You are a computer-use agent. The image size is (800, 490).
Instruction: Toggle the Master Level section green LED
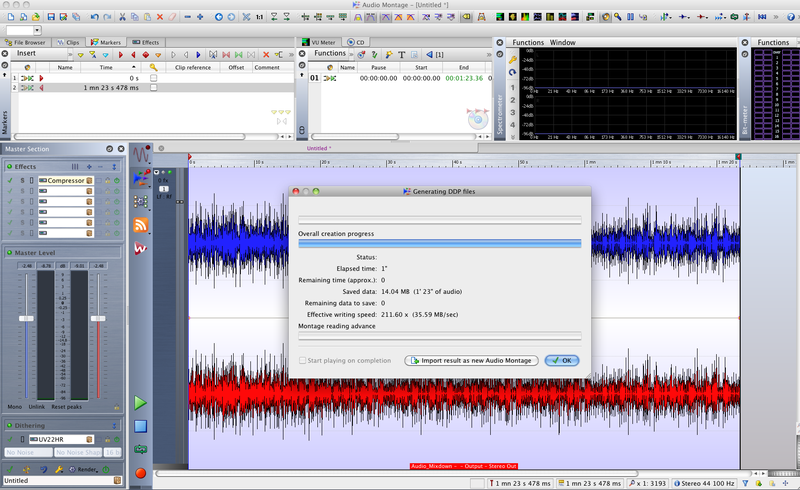[x=9, y=253]
